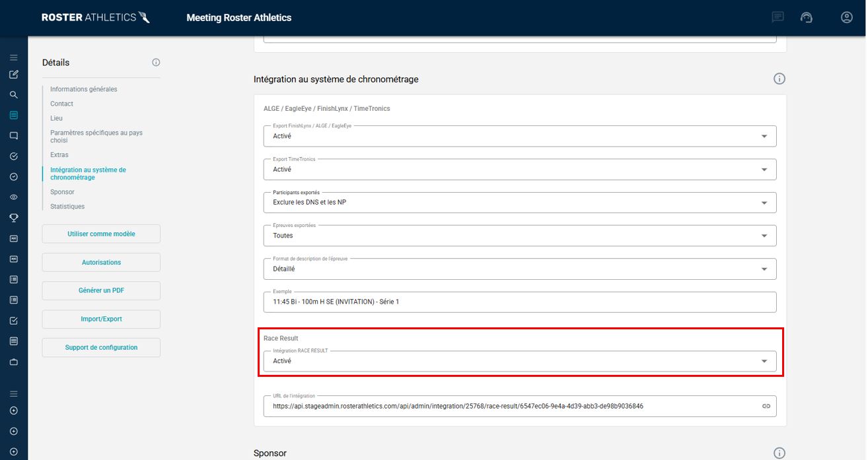Click the hamburger icon below the briefcase icon
The height and width of the screenshot is (460, 868).
pyautogui.click(x=14, y=394)
